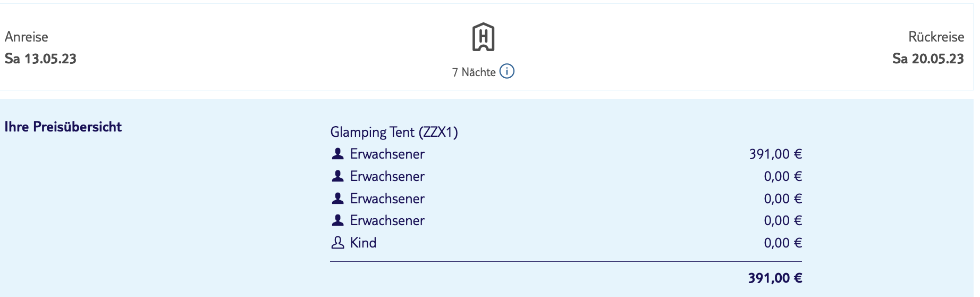Click the second Erwachsener price 0,00 €

pos(783,176)
